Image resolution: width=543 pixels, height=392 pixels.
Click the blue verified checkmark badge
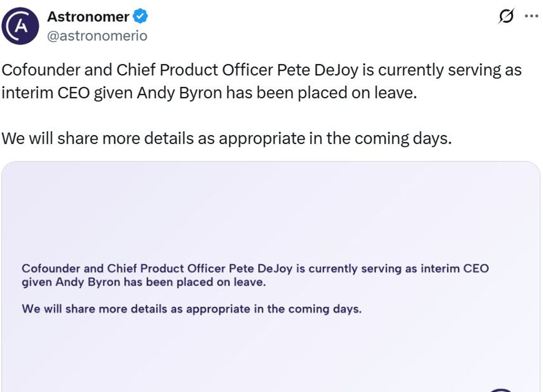[x=140, y=16]
